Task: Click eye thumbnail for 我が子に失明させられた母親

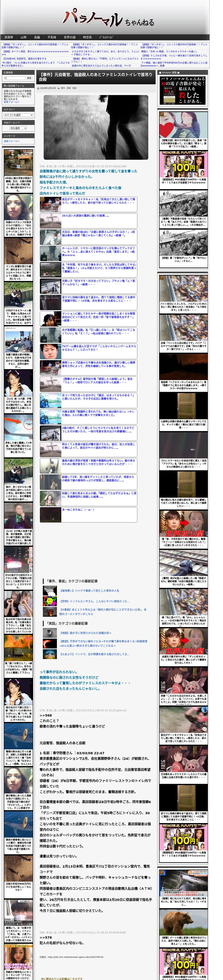Action: pos(50,633)
